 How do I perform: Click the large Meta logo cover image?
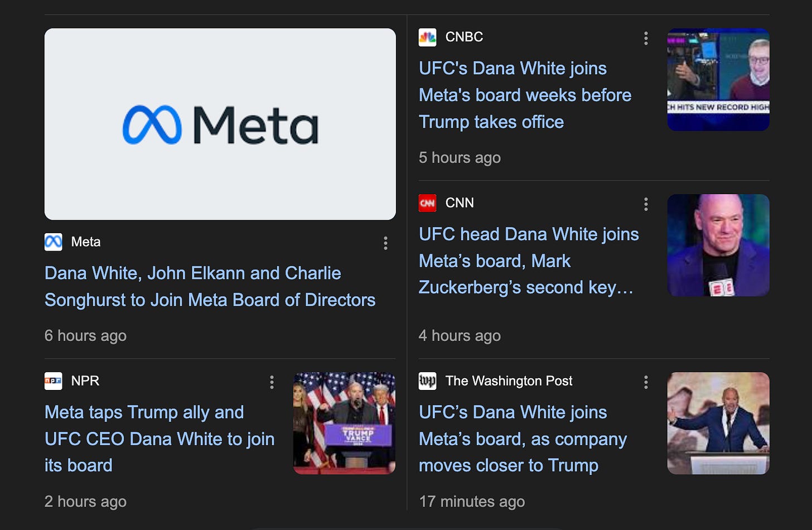pyautogui.click(x=220, y=124)
